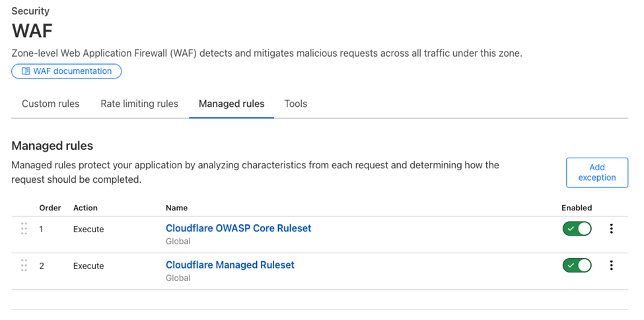
Task: Click the Enabled column header
Action: tap(577, 208)
